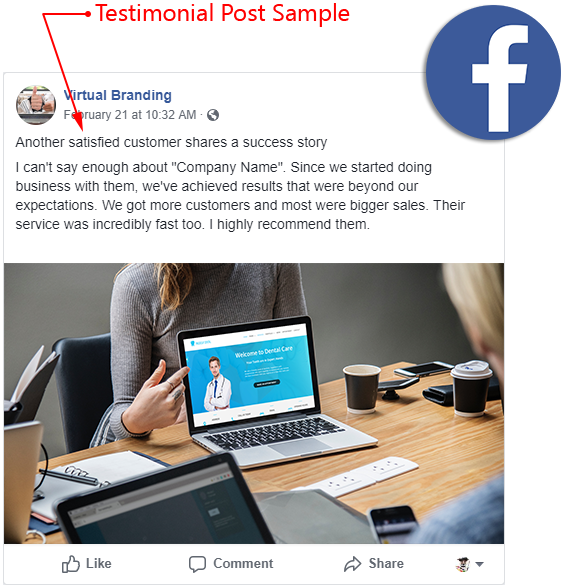
Task: Click the globe public privacy icon
Action: pos(213,115)
